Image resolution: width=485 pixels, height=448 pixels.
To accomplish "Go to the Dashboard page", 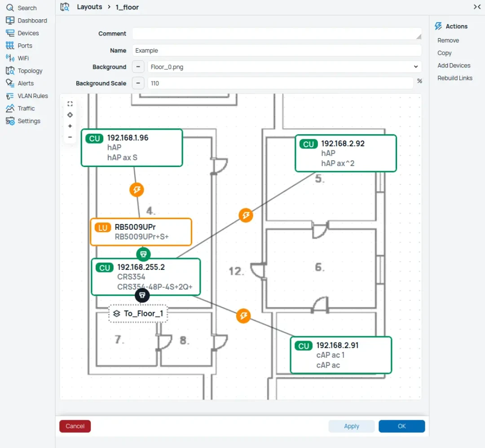I will (x=26, y=20).
